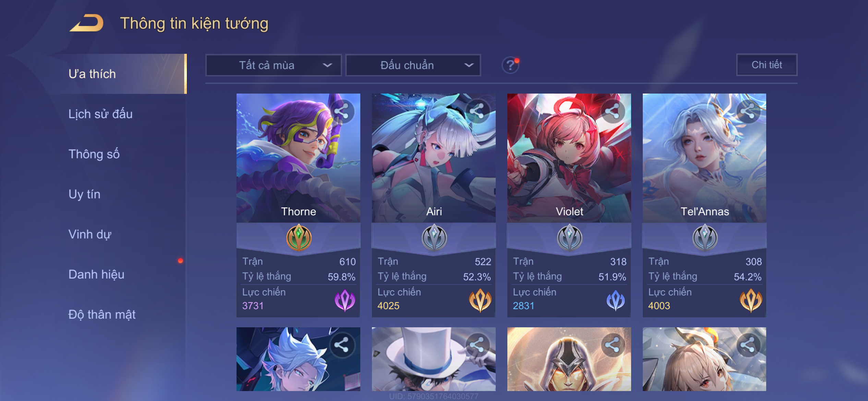
Task: Click the golden back arrow icon
Action: [86, 23]
